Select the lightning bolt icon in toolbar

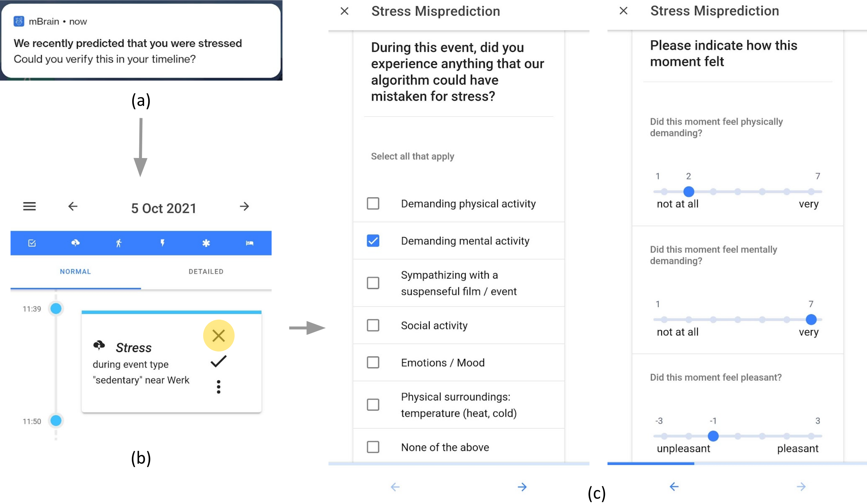click(162, 243)
